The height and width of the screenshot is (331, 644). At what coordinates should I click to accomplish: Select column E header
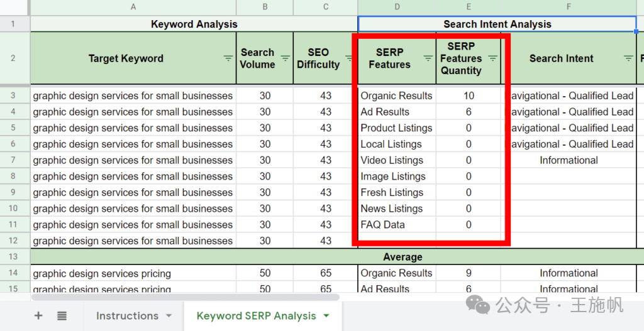pyautogui.click(x=469, y=7)
